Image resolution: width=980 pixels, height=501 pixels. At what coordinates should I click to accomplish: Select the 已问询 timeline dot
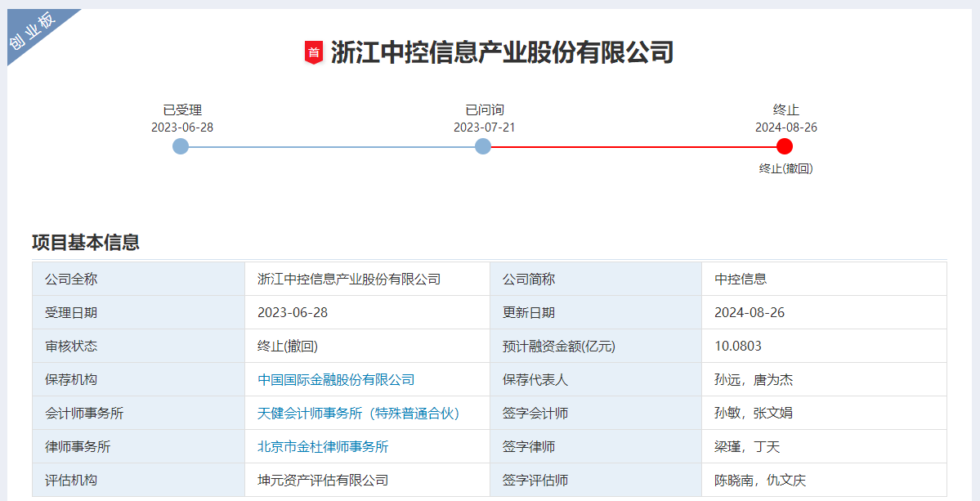pyautogui.click(x=483, y=147)
